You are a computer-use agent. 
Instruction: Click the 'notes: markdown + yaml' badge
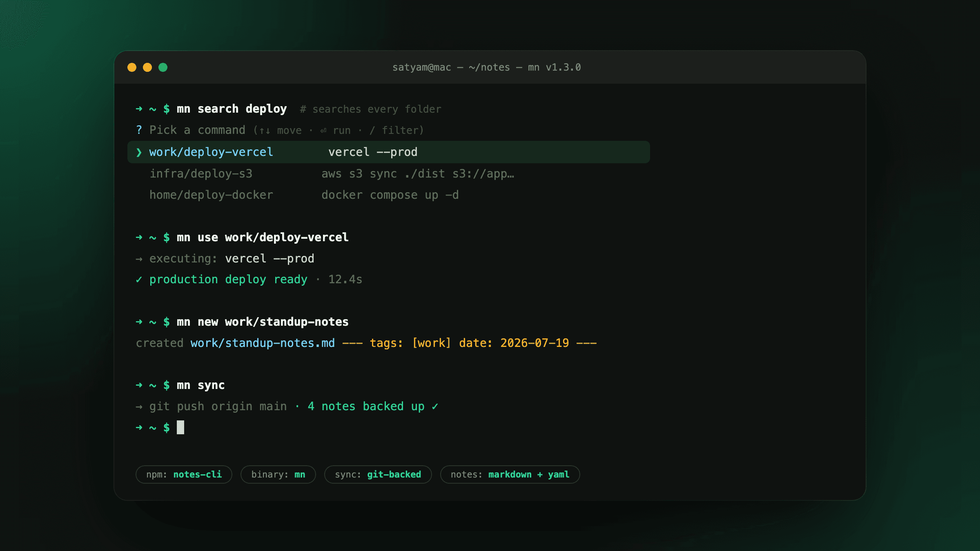510,475
